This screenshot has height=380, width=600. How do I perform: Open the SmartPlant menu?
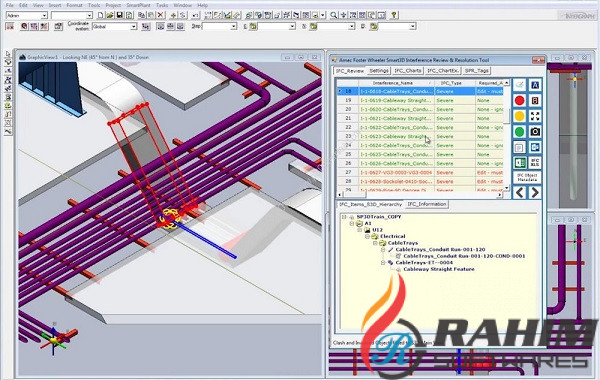pos(139,5)
